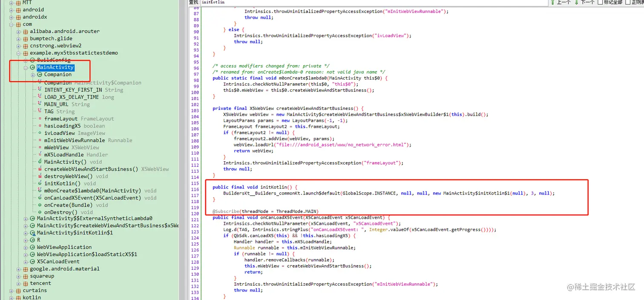The height and width of the screenshot is (300, 644).
Task: Click the alibaba.android.arouter package icon
Action: point(26,31)
